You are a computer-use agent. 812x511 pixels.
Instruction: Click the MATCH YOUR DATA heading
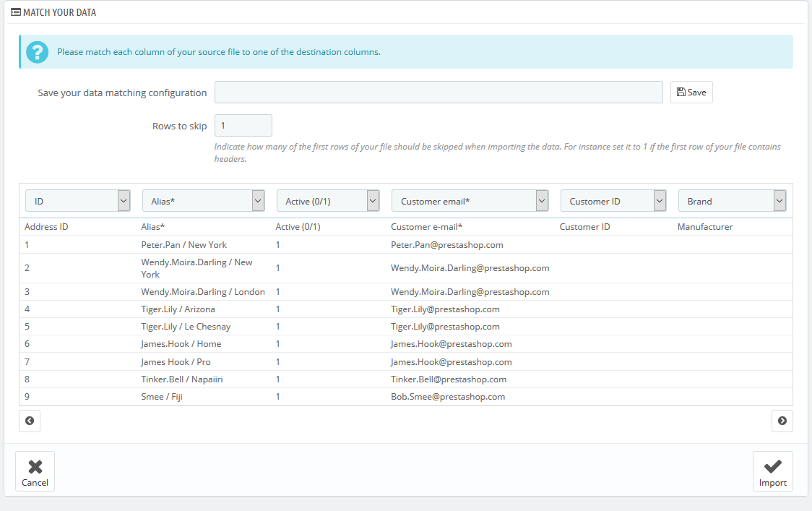[x=59, y=12]
